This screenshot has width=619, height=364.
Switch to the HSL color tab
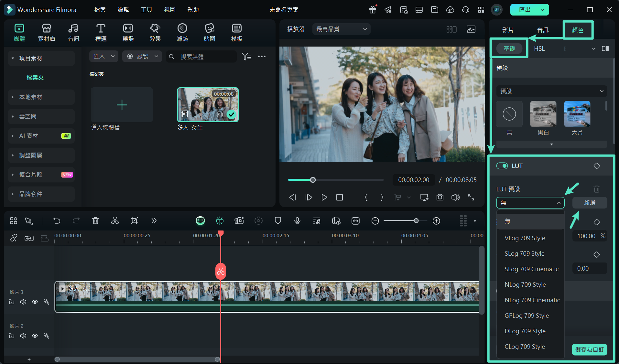[x=539, y=48]
